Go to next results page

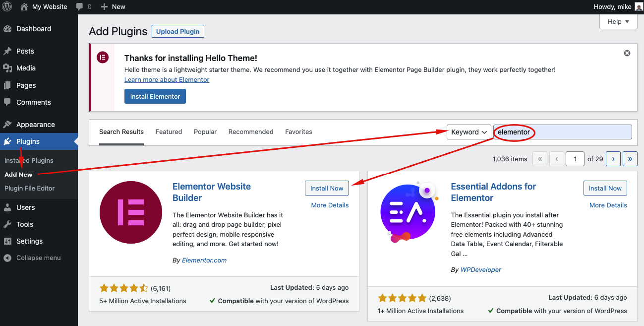tap(613, 159)
